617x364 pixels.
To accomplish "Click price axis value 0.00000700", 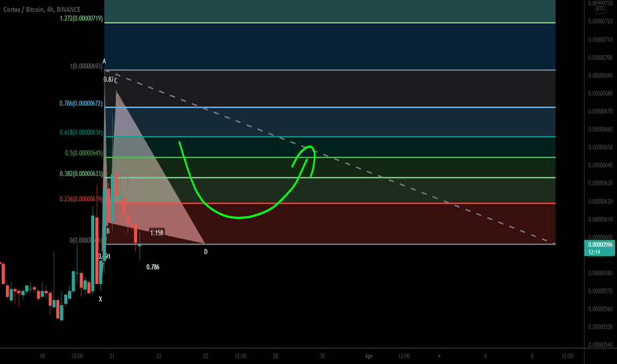I will pyautogui.click(x=600, y=58).
